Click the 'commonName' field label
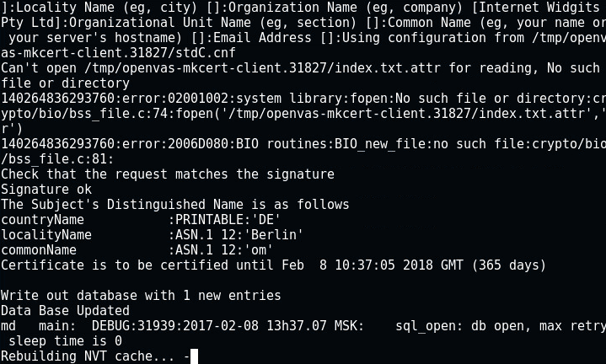This screenshot has width=606, height=364. [x=39, y=250]
